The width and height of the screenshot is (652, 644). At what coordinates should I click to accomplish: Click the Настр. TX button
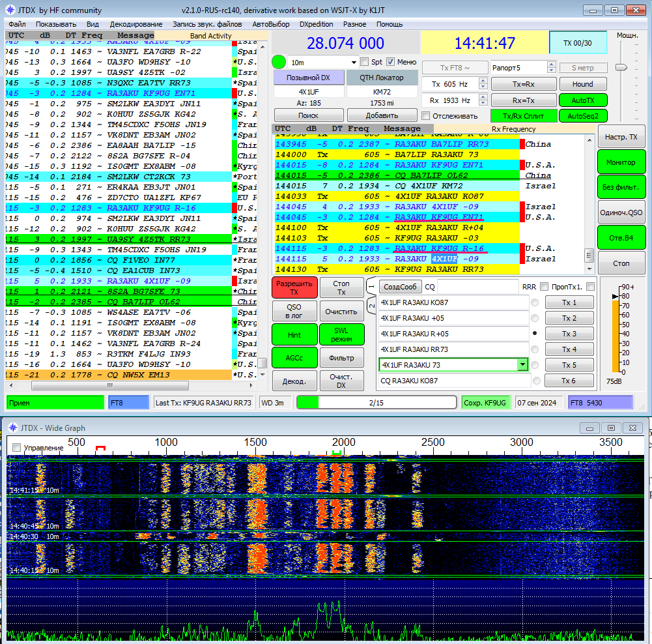[x=621, y=137]
